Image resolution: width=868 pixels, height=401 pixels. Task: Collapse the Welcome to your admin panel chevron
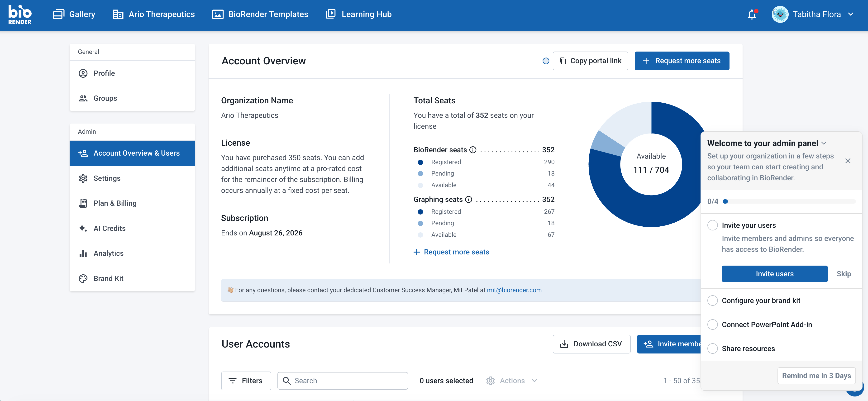tap(824, 143)
